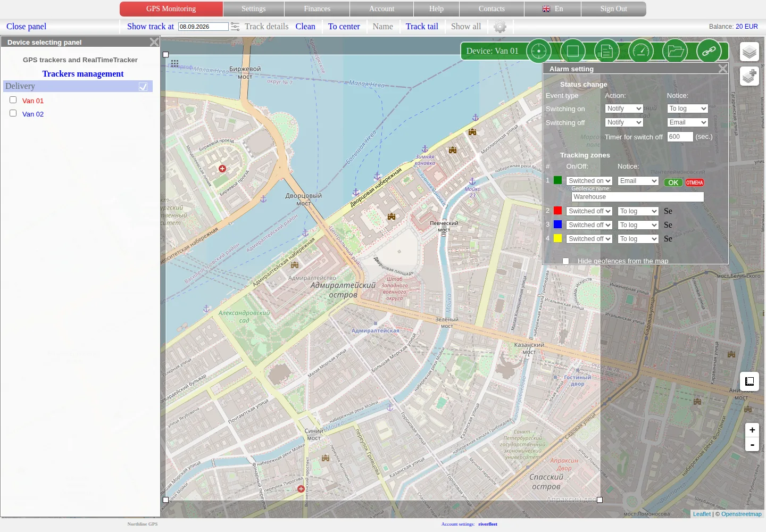Click the bottom-left geofence corner handle
Viewport: 766px width, 532px height.
tap(166, 500)
